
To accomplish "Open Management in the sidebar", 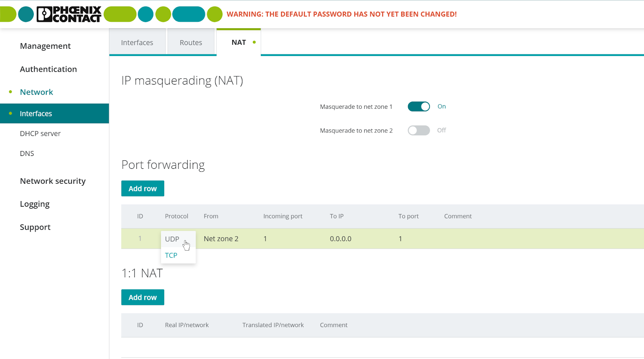I will (x=45, y=46).
